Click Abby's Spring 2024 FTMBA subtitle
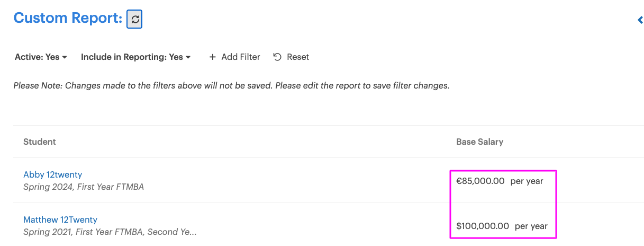644x246 pixels. tap(84, 187)
